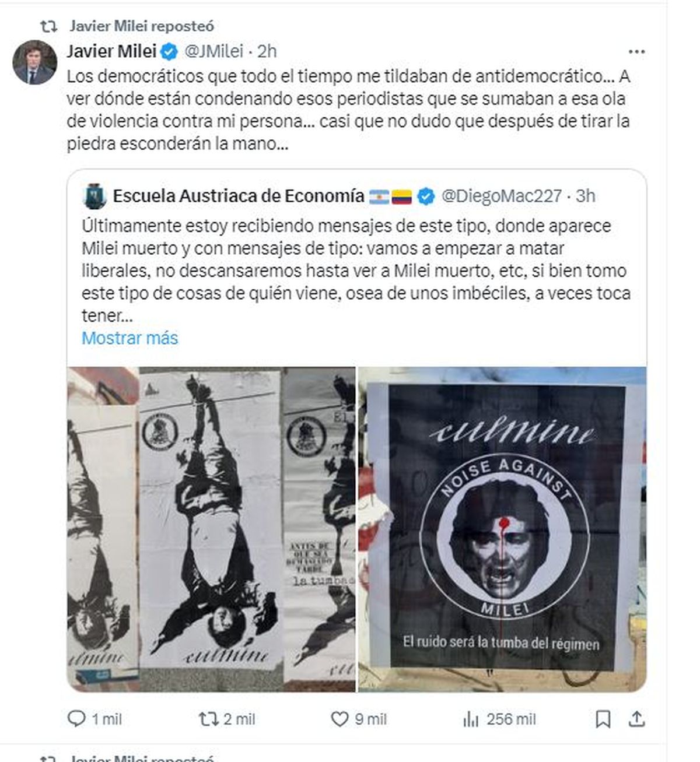Click the reply comment icon
This screenshot has height=762, width=700.
tap(77, 719)
